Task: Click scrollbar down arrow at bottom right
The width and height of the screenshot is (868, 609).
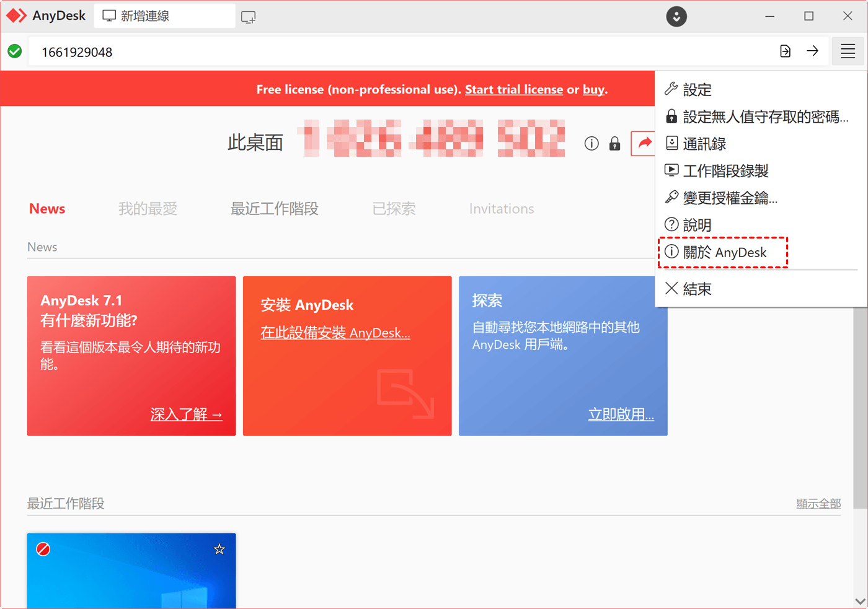Action: (x=860, y=601)
